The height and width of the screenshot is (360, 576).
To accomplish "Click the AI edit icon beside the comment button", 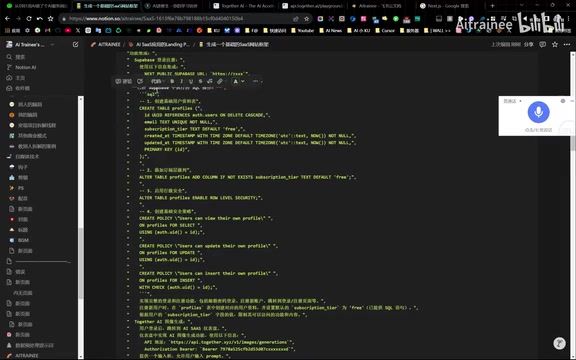I will [140, 81].
